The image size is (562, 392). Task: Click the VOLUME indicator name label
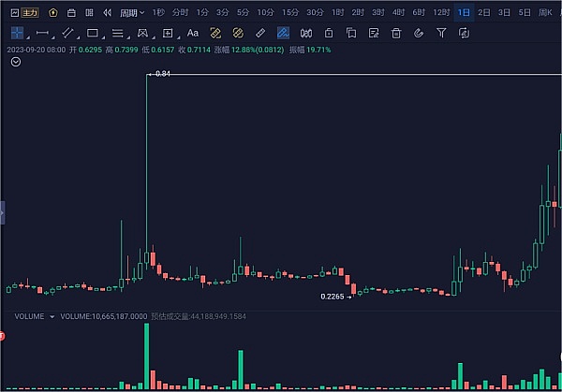tap(29, 317)
